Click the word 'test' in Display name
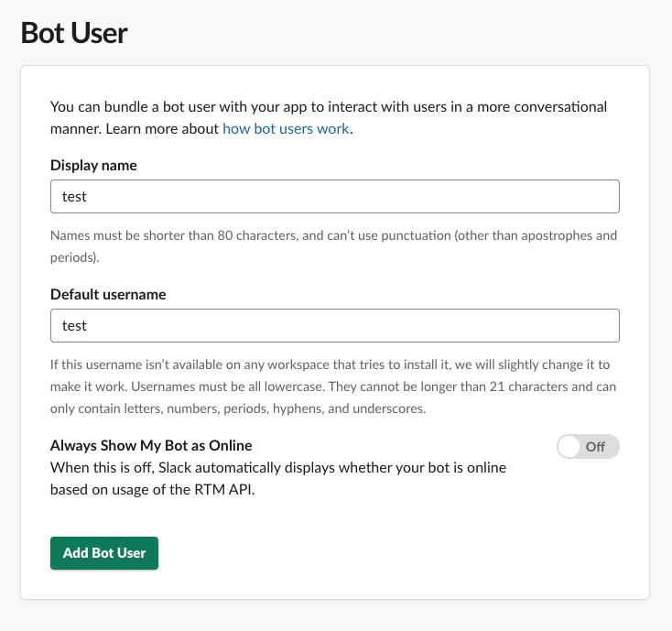672x631 pixels. pyautogui.click(x=74, y=197)
